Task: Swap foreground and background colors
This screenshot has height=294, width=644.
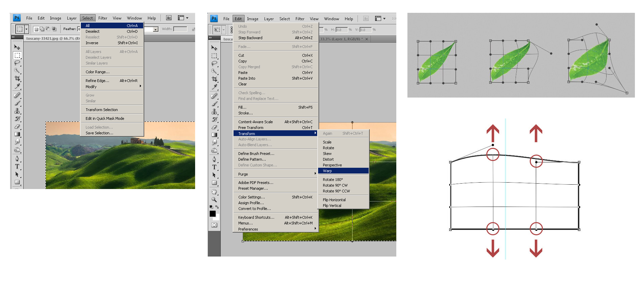Action: click(x=217, y=207)
